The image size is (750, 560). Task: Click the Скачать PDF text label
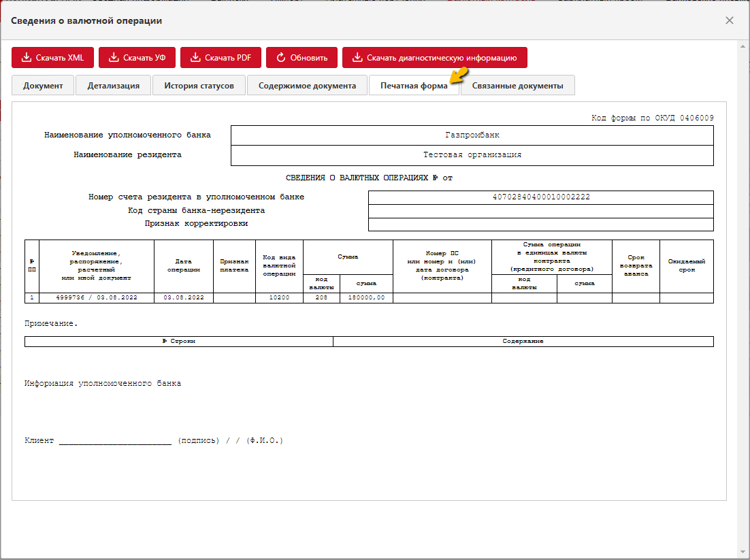[228, 58]
